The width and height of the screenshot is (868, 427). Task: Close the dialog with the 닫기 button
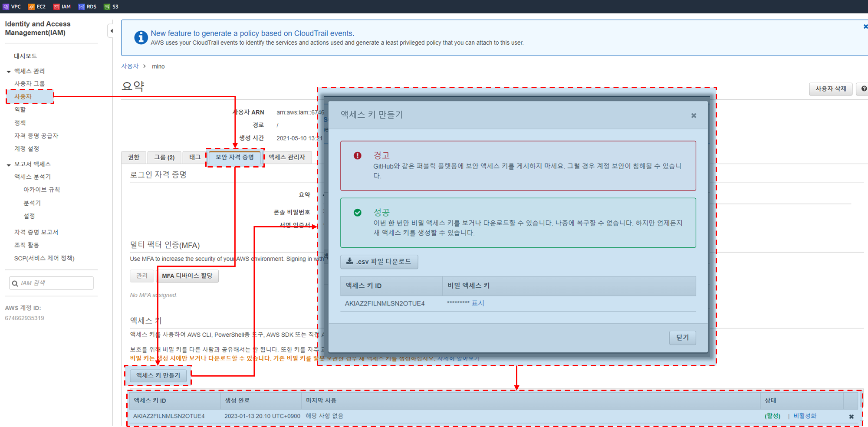click(x=682, y=337)
